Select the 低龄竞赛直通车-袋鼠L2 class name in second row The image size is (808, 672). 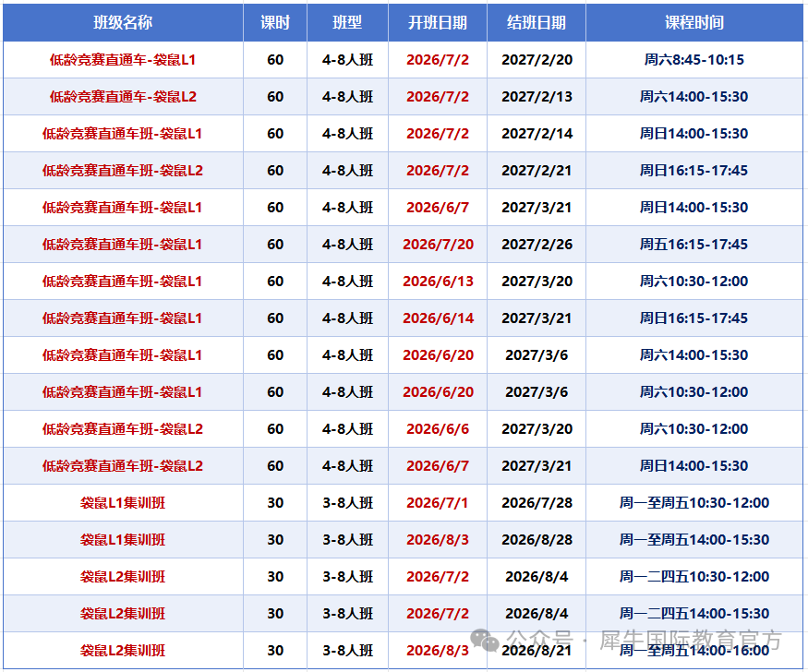(123, 97)
